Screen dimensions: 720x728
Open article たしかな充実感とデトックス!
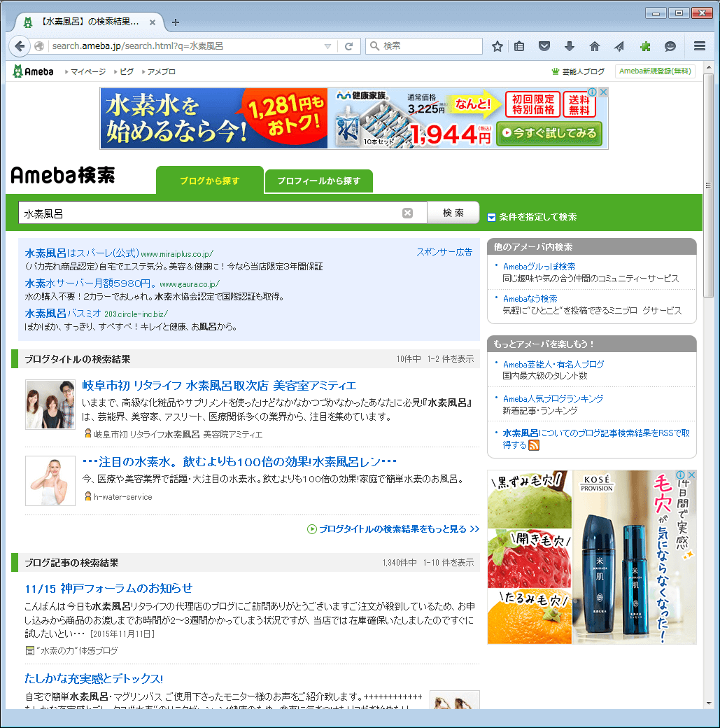94,678
